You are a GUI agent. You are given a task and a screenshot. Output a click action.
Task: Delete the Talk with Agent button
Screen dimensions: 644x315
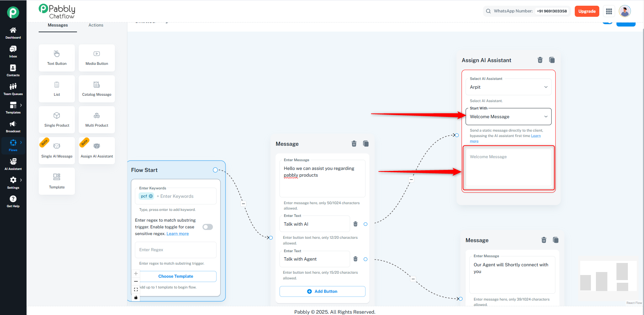coord(355,259)
